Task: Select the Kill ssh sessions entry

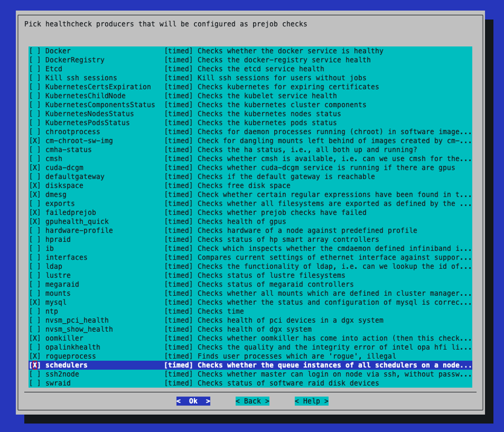Action: click(81, 78)
